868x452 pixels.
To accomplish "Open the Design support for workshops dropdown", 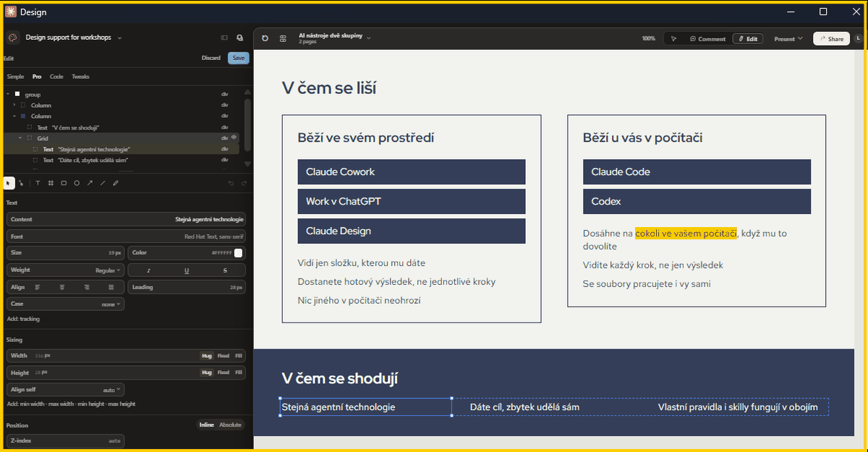I will point(74,38).
